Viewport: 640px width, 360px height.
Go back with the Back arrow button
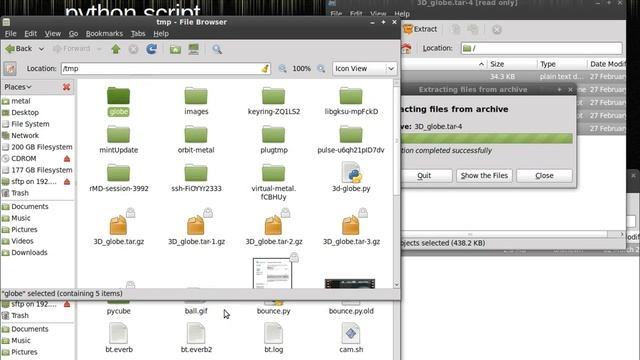tap(18, 49)
